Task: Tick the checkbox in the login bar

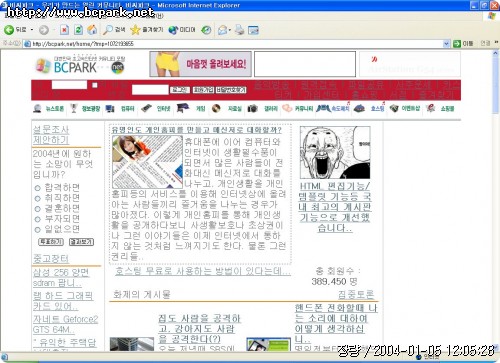Action: (95, 85)
